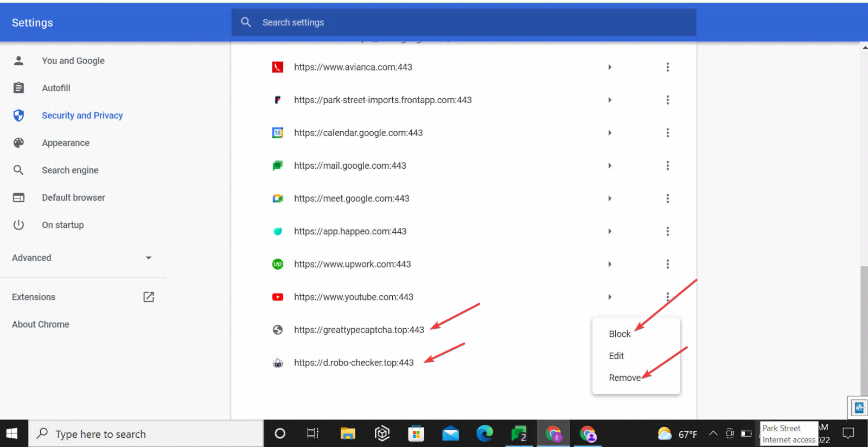Viewport: 868px width, 447px height.
Task: Click the palette icon beside Appearance
Action: tap(18, 143)
